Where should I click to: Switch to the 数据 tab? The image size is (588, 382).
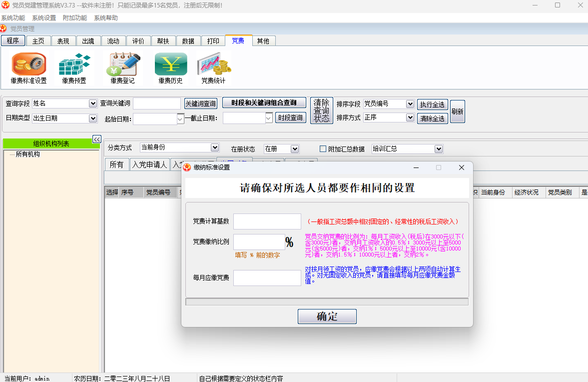click(188, 41)
